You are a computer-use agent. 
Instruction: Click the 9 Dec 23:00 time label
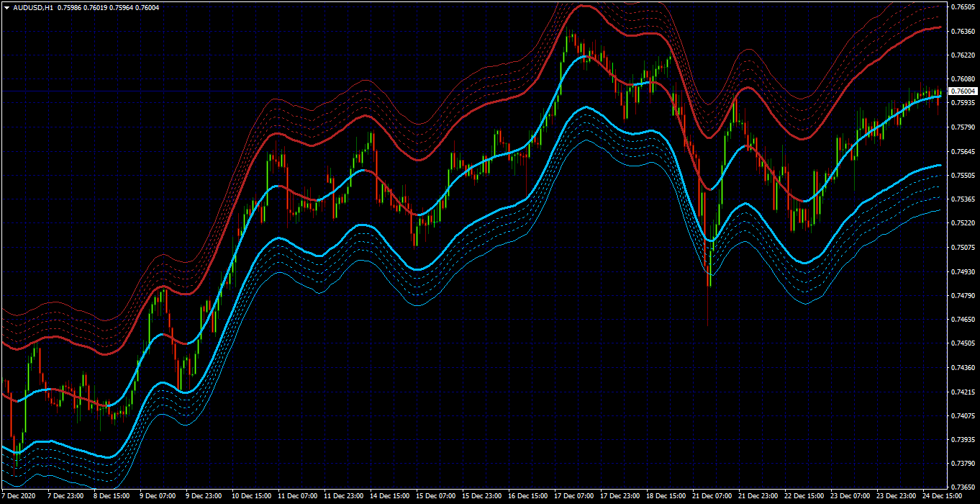[x=204, y=496]
